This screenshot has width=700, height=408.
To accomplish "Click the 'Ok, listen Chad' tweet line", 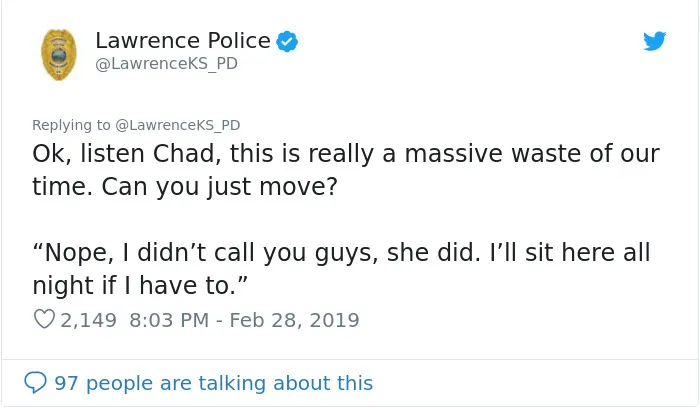I will coord(346,154).
